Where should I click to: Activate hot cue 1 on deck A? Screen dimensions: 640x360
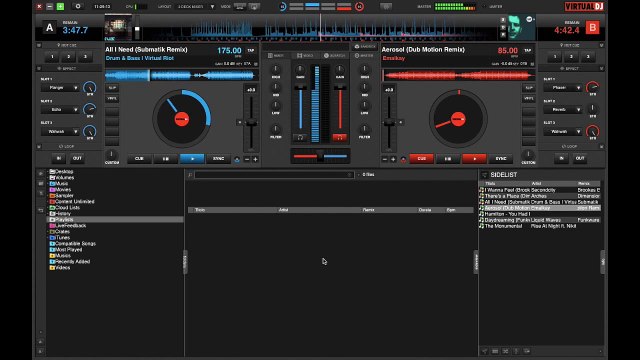[52, 57]
